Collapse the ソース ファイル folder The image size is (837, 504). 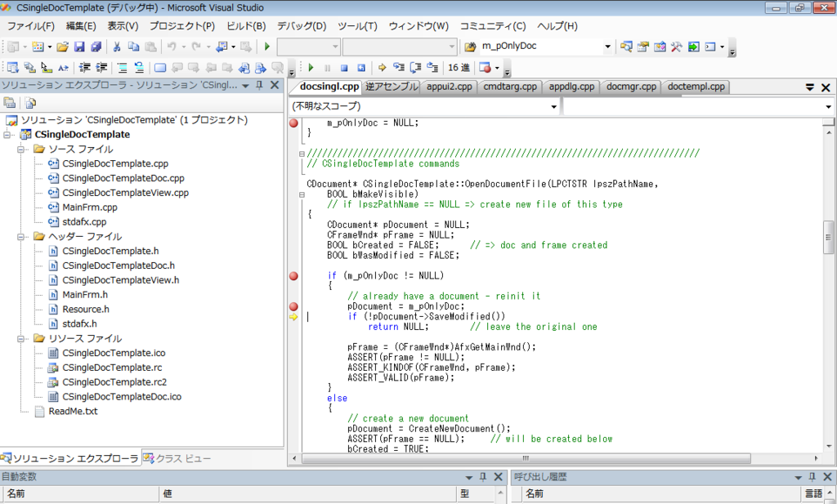(x=20, y=149)
